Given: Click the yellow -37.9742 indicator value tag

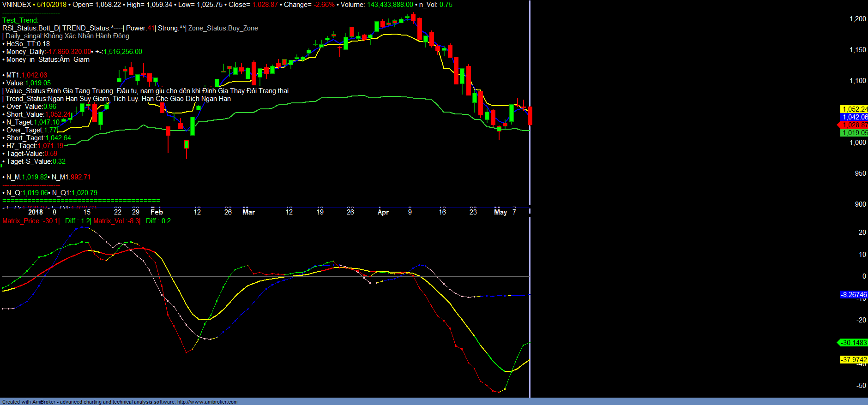Looking at the screenshot, I should (x=853, y=360).
